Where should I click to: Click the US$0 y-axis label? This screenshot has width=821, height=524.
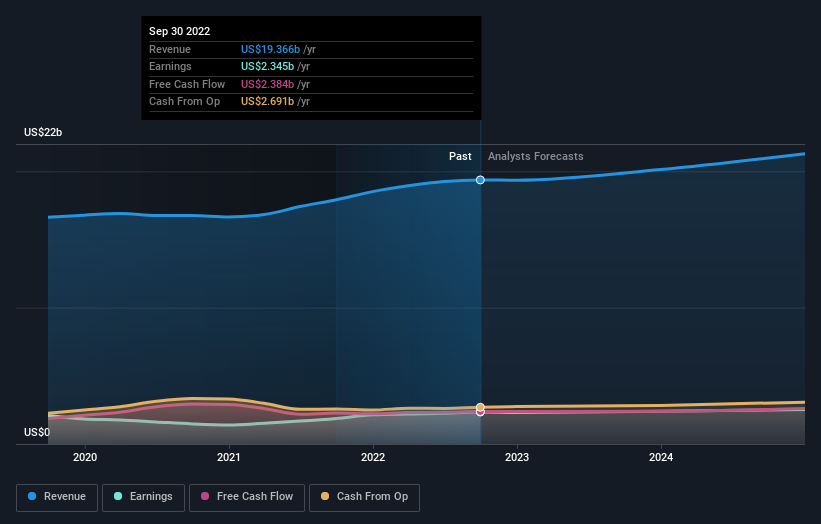[x=37, y=432]
